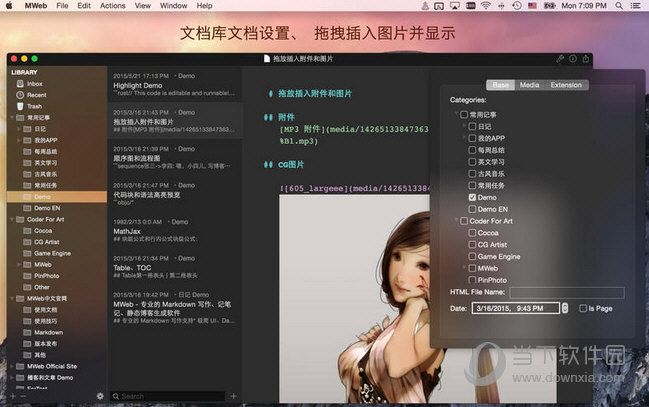Open the 顺序图和流程图 document
Viewport: 649px width, 407px height.
click(174, 157)
